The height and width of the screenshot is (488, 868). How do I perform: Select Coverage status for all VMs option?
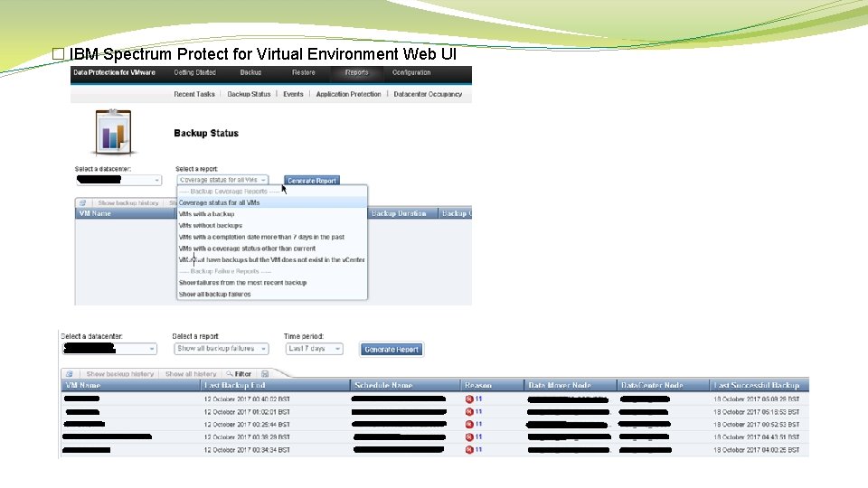272,202
